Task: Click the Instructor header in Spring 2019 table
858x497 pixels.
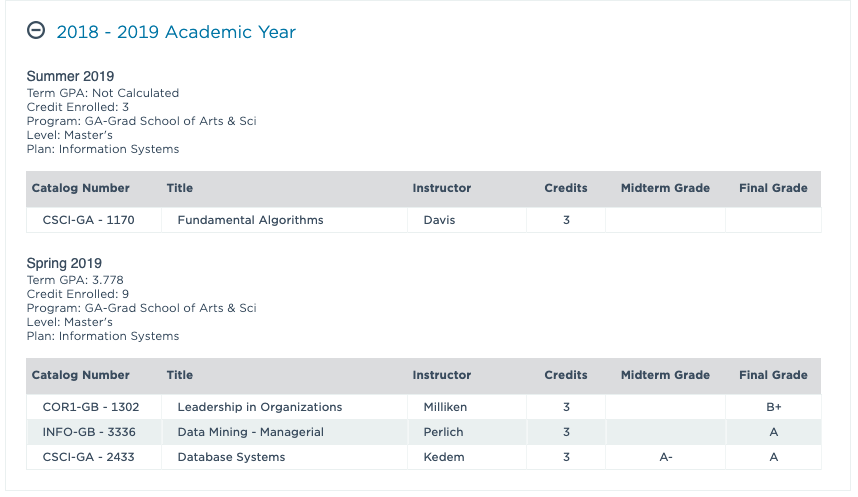Action: coord(441,375)
